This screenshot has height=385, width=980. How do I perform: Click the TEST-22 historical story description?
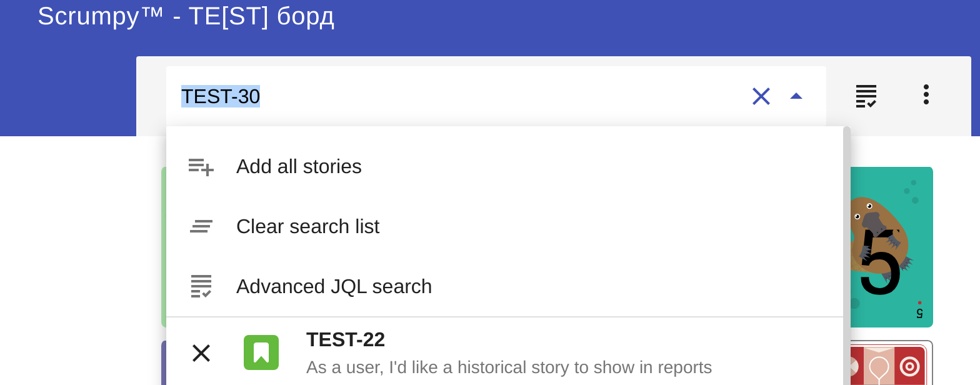point(509,367)
